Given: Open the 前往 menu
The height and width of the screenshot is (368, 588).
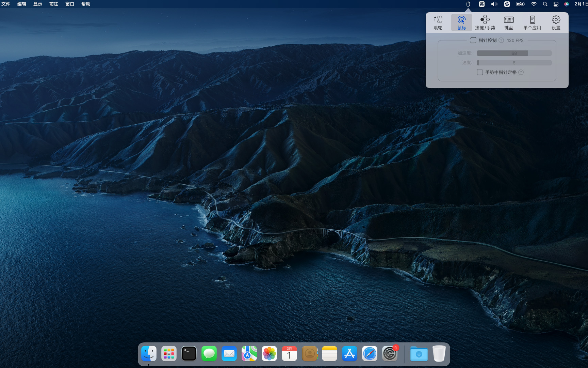Looking at the screenshot, I should (54, 4).
